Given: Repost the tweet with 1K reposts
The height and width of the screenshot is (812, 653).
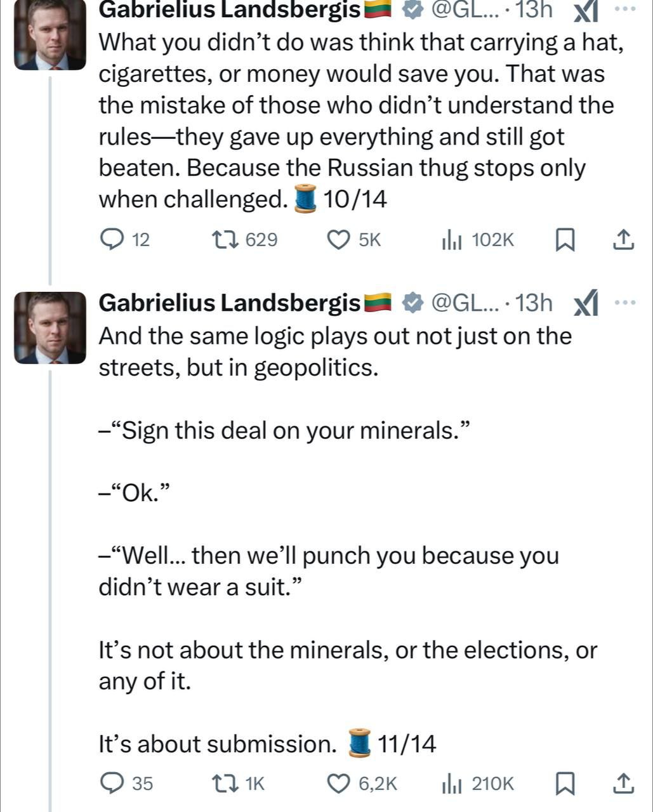Looking at the screenshot, I should [225, 783].
